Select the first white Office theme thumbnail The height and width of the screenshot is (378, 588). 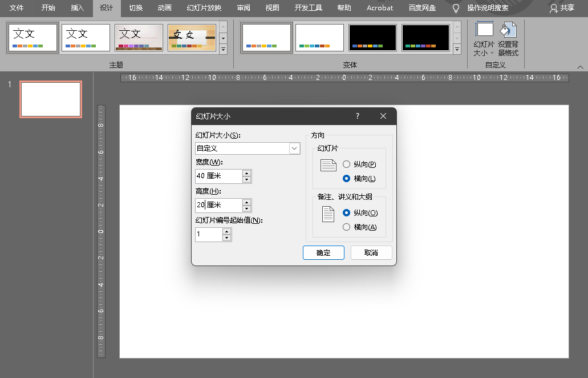tap(33, 38)
